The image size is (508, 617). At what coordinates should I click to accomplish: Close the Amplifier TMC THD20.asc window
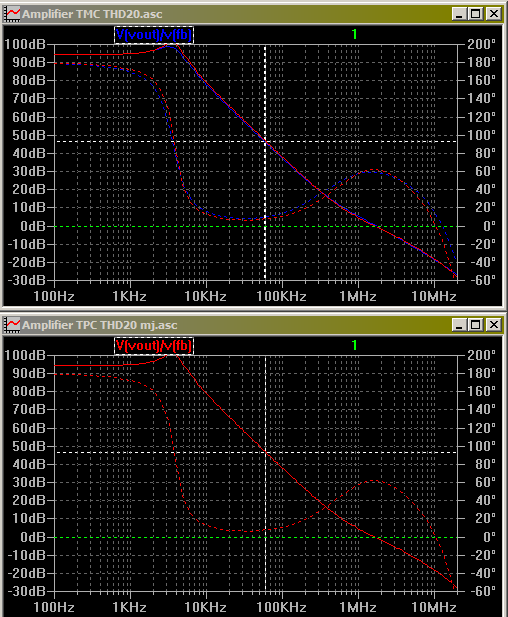click(x=493, y=14)
